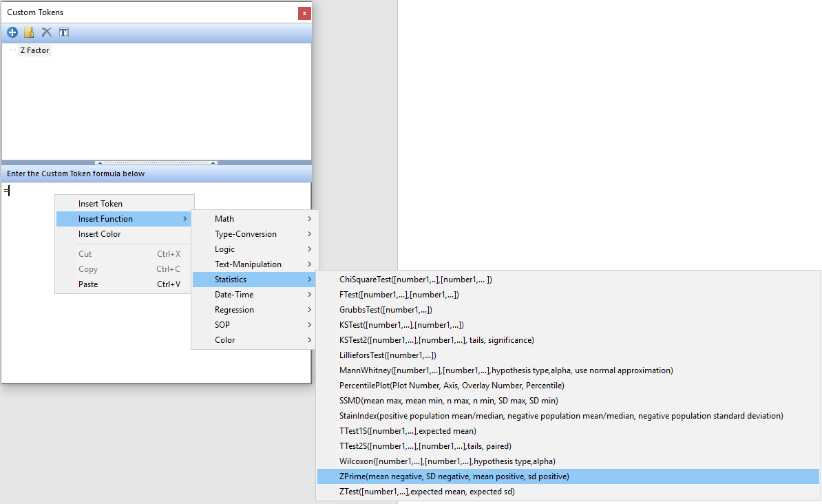Insert the ZPrime function
The image size is (822, 504).
pyautogui.click(x=568, y=476)
